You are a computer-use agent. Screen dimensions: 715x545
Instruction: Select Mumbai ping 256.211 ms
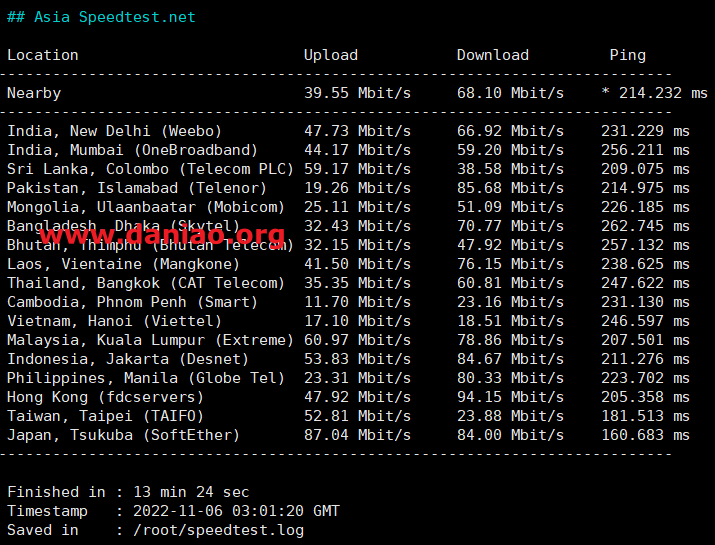(x=645, y=150)
